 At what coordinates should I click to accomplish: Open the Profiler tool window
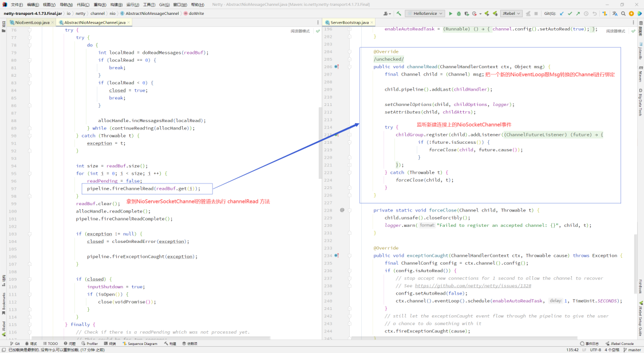coord(89,344)
